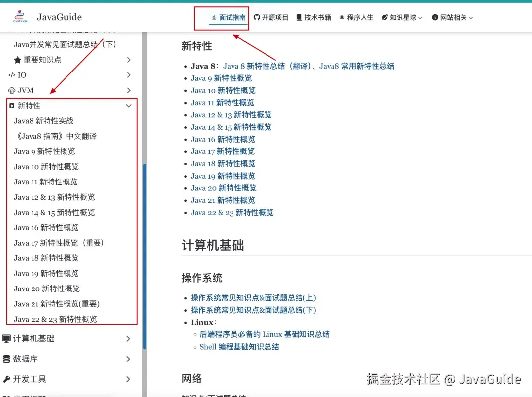Click the database icon beside 数据库
The width and height of the screenshot is (532, 397).
tap(6, 359)
